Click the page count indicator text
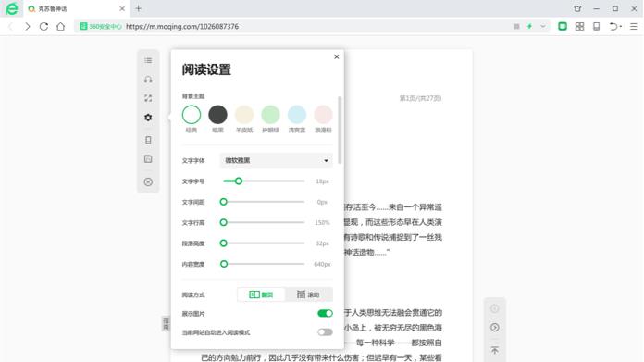Screen dimensions: 644x362 tap(420, 98)
